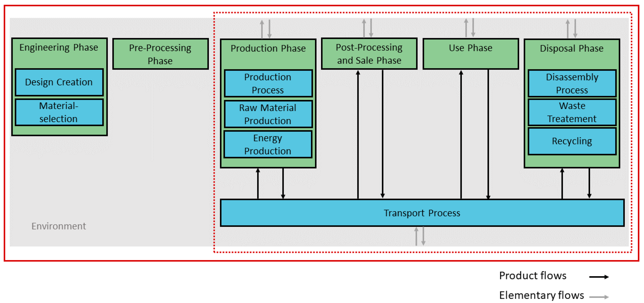Screen dimensions: 644x303
Task: Click the Disposal Phase title
Action: click(572, 48)
